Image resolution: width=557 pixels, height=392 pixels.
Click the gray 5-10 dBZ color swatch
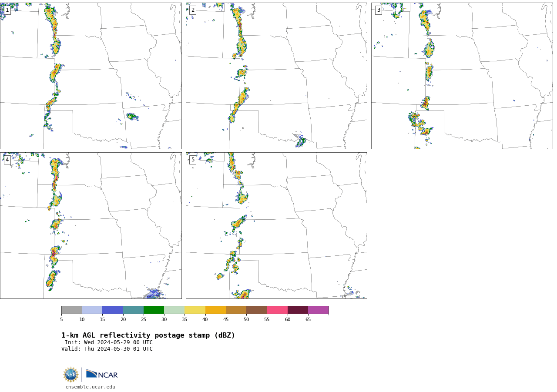click(x=71, y=310)
